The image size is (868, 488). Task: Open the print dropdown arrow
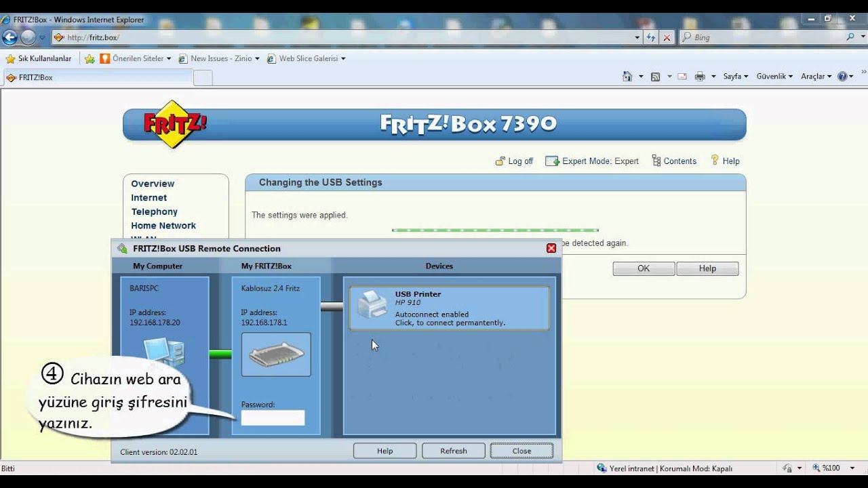pyautogui.click(x=713, y=77)
